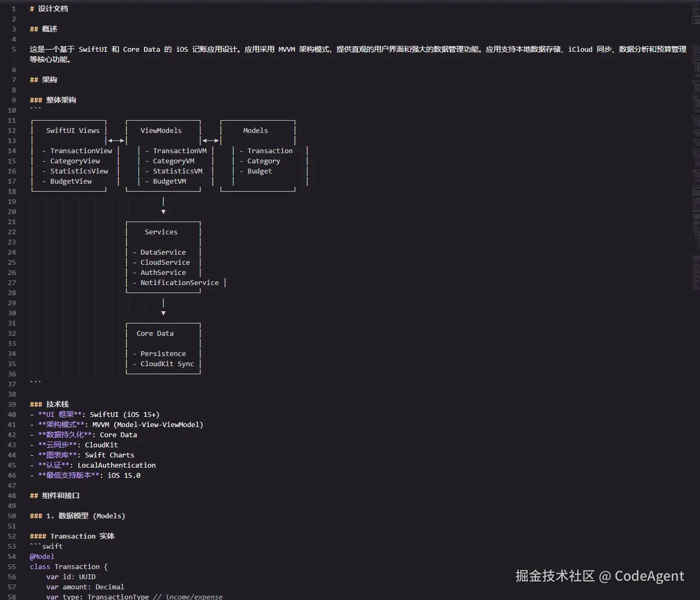
Task: Select the '### 技术栈' heading
Action: click(x=49, y=404)
